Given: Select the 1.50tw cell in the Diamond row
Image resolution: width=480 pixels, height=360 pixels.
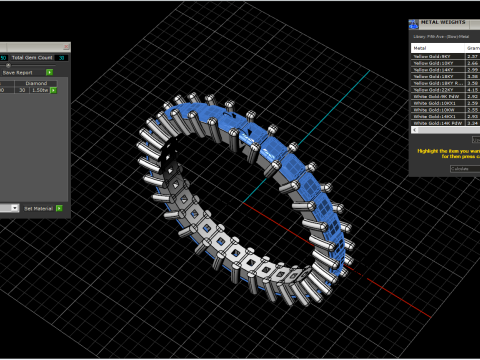Looking at the screenshot, I should 40,90.
